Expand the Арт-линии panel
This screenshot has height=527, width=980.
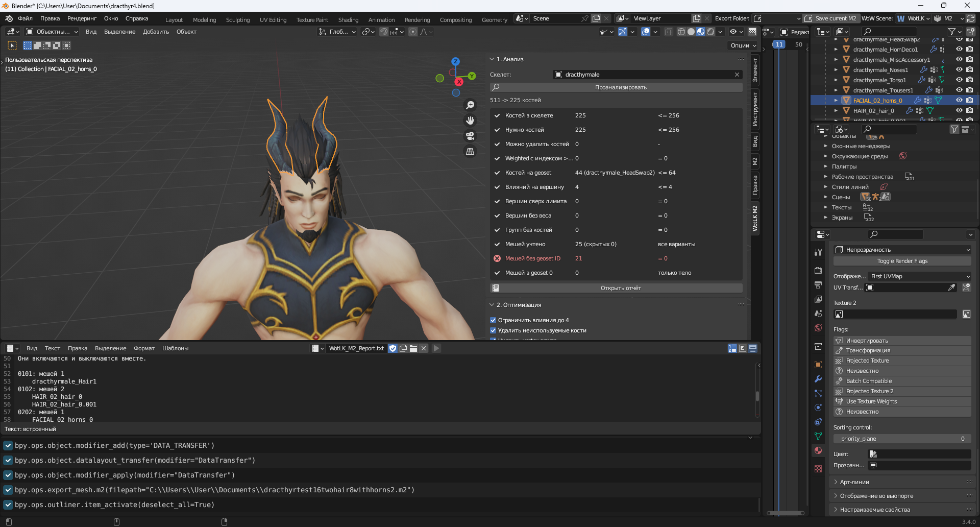[x=836, y=482]
